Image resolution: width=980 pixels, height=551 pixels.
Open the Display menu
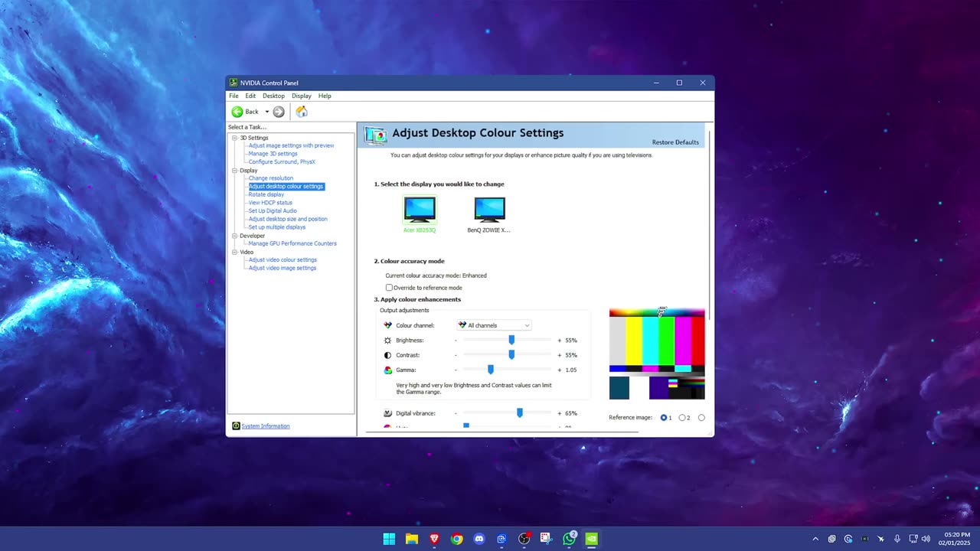pos(302,96)
